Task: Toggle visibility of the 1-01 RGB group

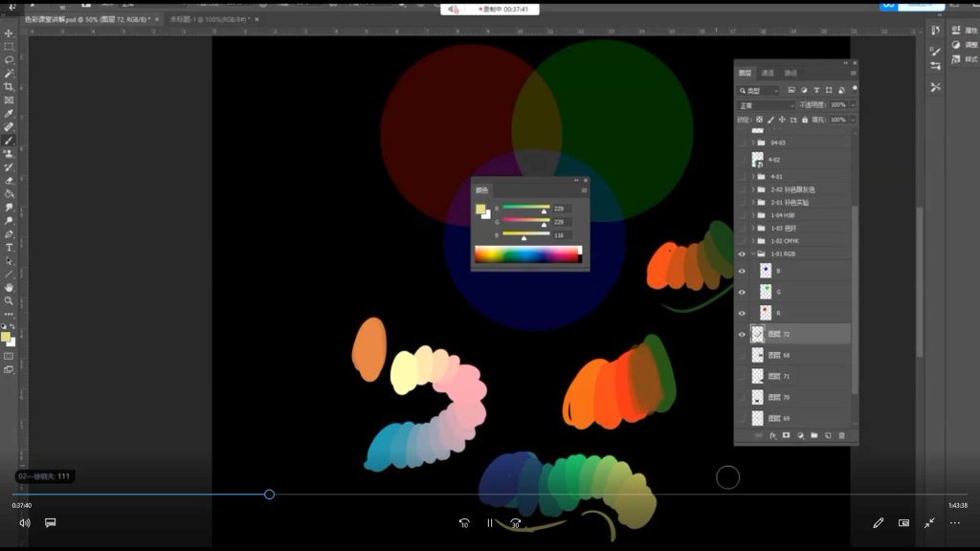Action: click(x=742, y=254)
